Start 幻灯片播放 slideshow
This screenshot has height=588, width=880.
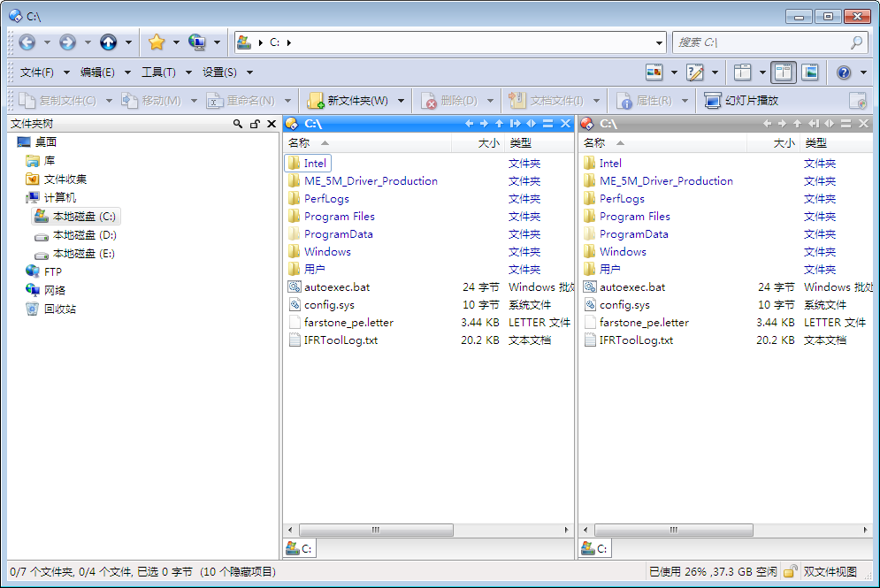(741, 101)
